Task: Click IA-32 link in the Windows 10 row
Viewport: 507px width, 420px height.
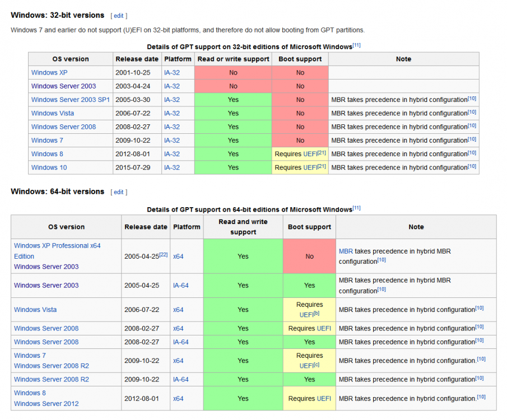Action: [172, 167]
